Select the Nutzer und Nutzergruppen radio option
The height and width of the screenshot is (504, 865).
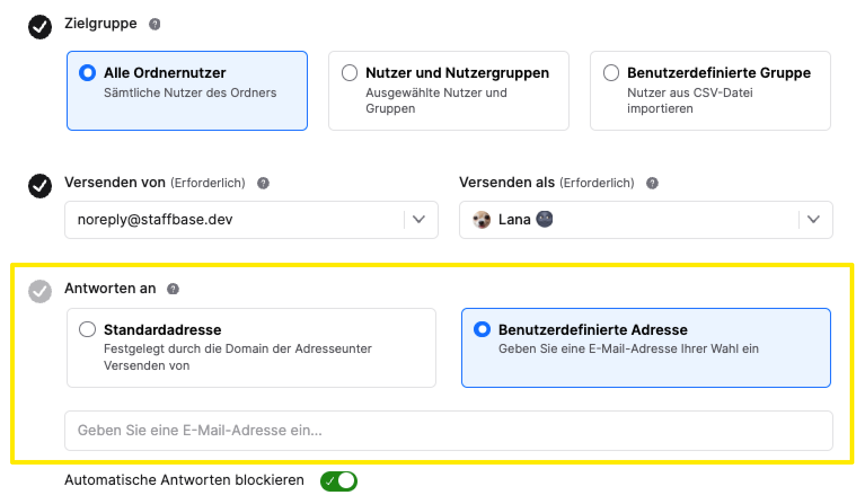(350, 73)
